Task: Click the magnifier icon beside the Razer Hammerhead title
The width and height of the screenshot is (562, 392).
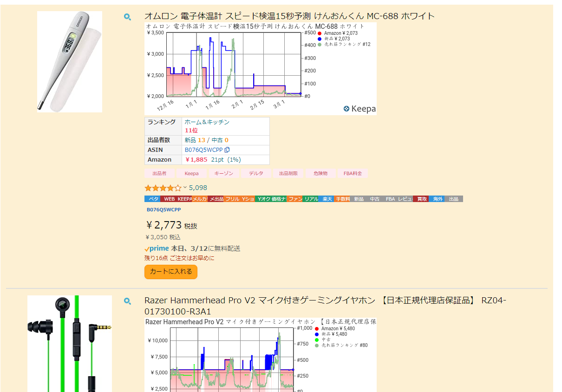Action: coord(127,301)
